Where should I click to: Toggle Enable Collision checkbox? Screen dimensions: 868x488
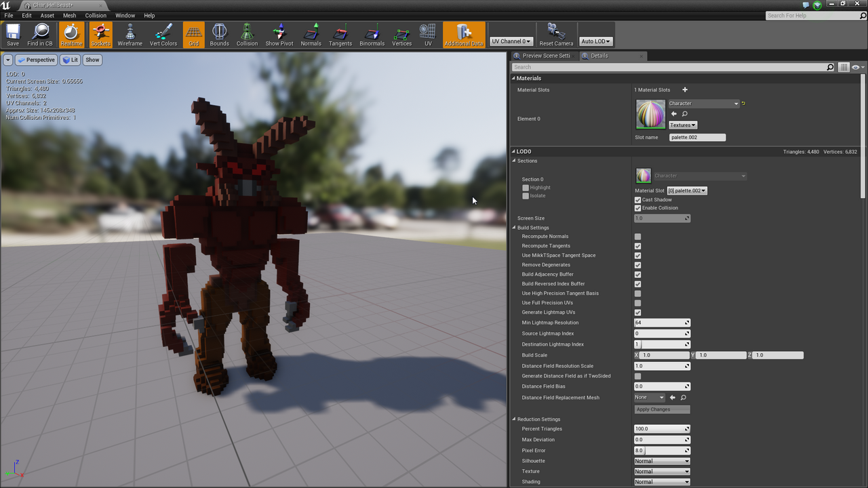[x=637, y=208]
